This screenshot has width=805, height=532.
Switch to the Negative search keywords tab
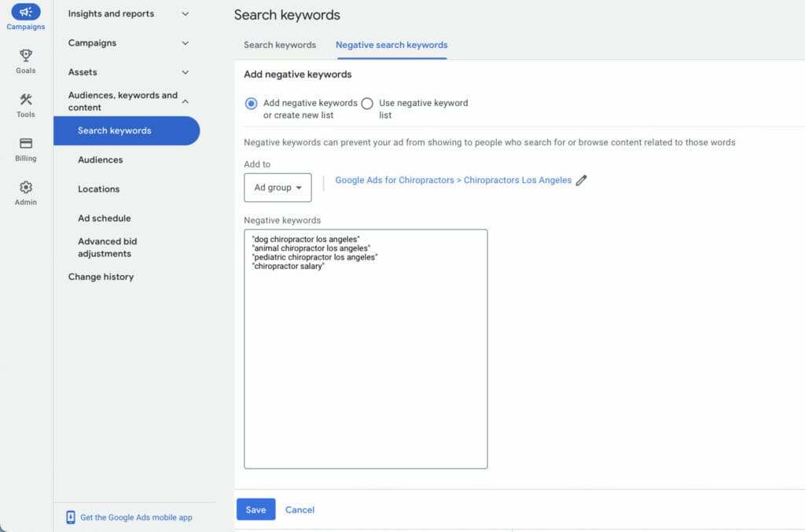[391, 46]
